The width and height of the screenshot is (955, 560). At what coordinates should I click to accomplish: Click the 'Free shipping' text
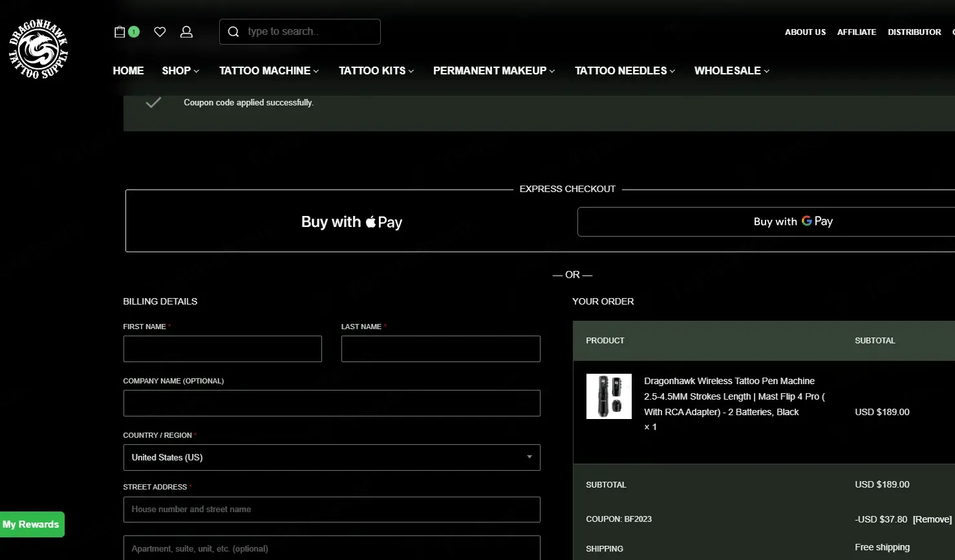point(882,547)
